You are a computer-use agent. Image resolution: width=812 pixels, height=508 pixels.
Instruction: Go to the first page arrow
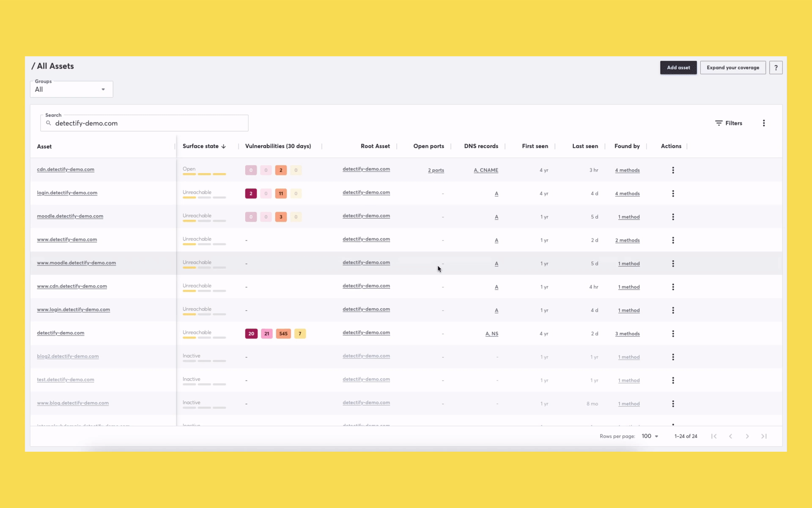coord(714,436)
